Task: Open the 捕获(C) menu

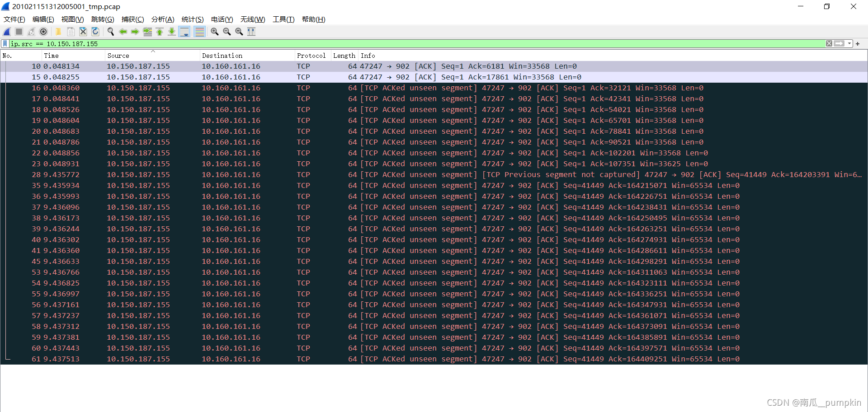Action: (x=133, y=19)
